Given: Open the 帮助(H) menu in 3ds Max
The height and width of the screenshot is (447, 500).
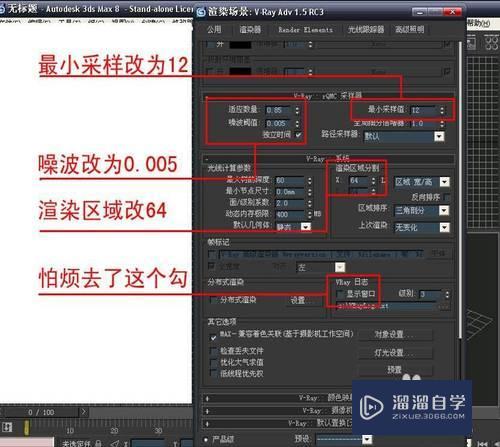Looking at the screenshot, I should click(x=479, y=23).
